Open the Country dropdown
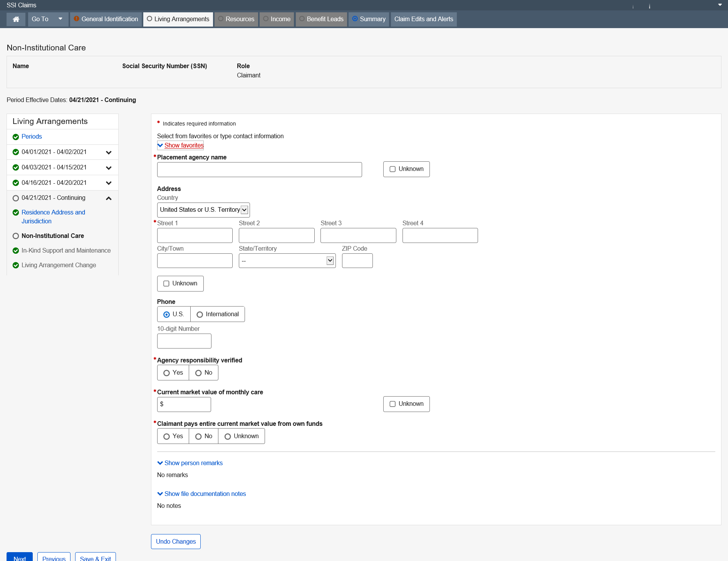The image size is (728, 561). (x=203, y=210)
